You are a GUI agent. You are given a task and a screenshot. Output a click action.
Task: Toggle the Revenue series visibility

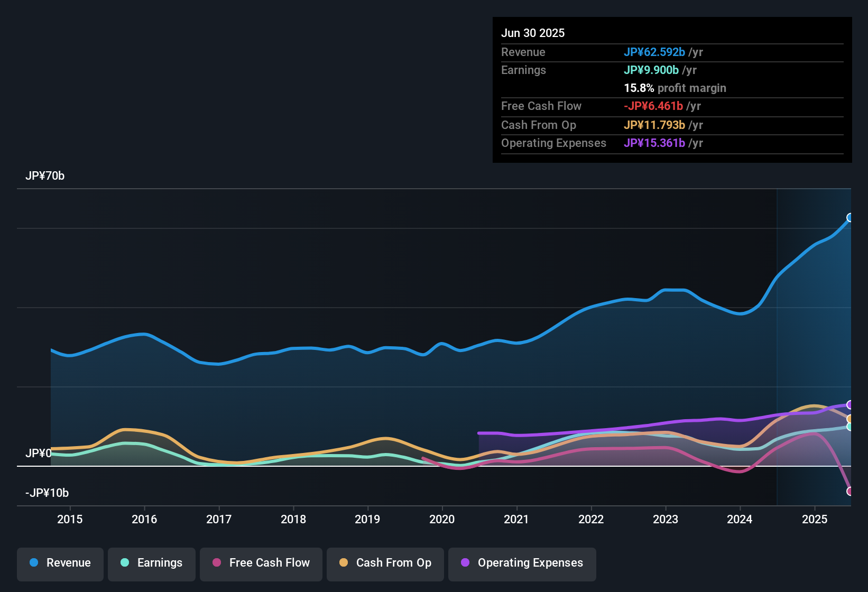[x=60, y=563]
